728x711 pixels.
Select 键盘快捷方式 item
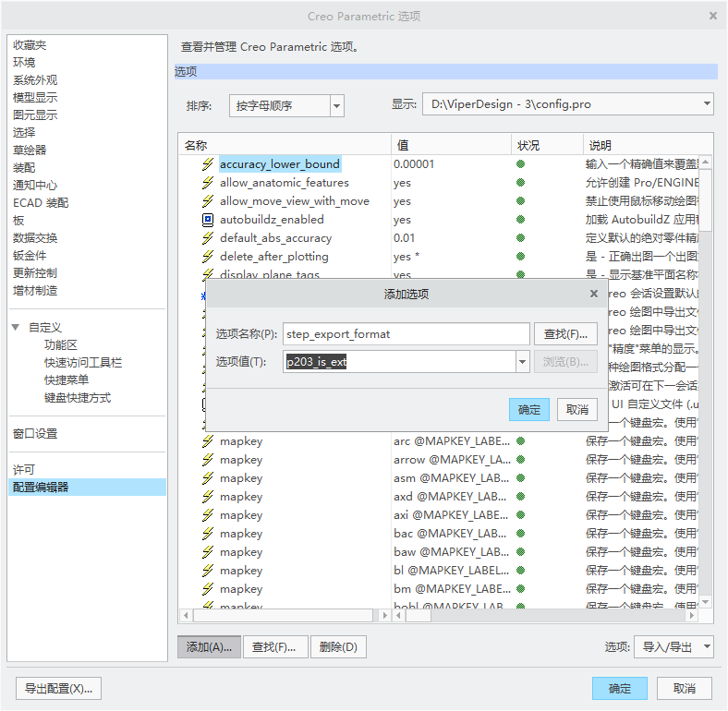tap(78, 398)
